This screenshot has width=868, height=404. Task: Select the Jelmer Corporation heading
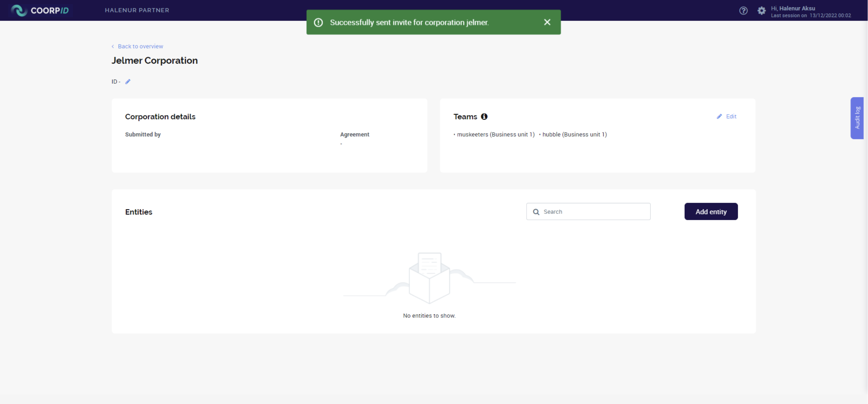(x=155, y=61)
